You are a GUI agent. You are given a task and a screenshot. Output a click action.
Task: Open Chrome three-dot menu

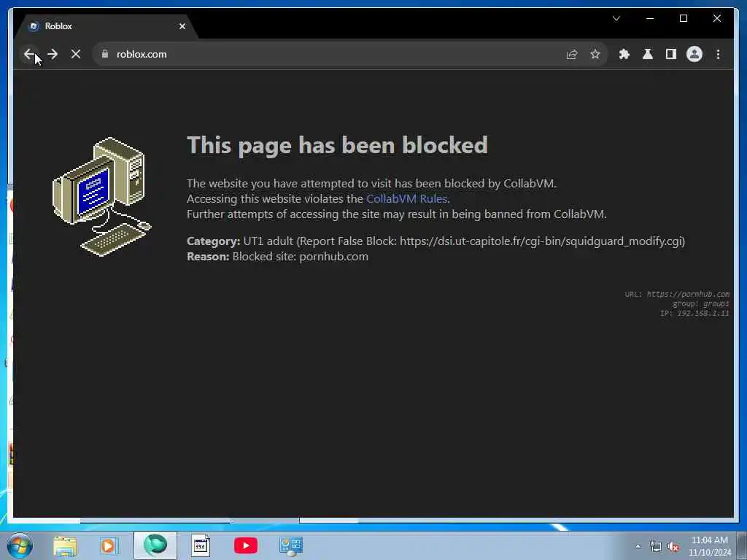click(x=718, y=54)
